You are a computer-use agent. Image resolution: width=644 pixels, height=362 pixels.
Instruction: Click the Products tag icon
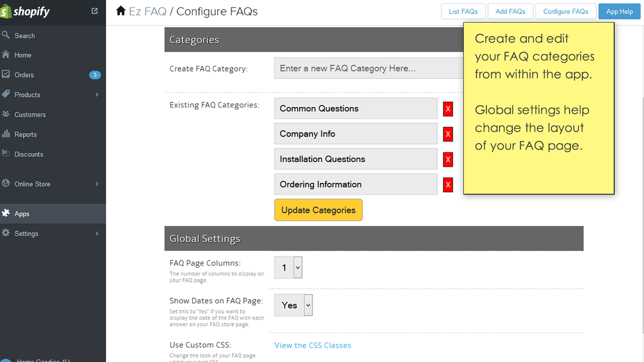pos(6,94)
